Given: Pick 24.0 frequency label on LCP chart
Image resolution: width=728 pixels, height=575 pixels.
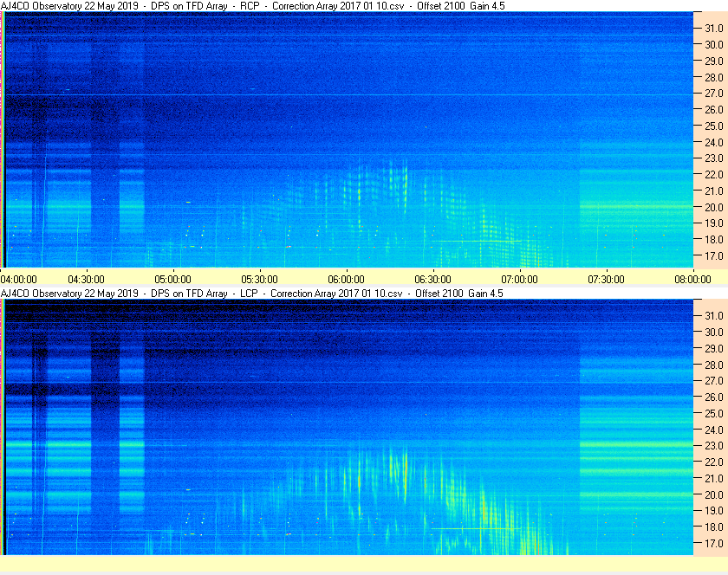Looking at the screenshot, I should (714, 430).
